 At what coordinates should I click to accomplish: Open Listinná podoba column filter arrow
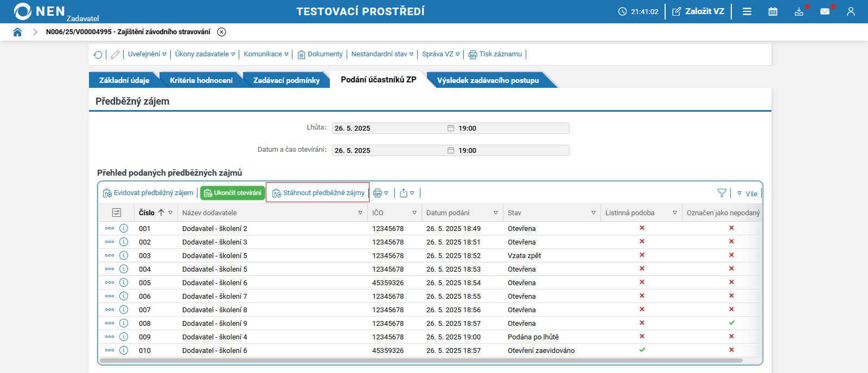click(675, 213)
